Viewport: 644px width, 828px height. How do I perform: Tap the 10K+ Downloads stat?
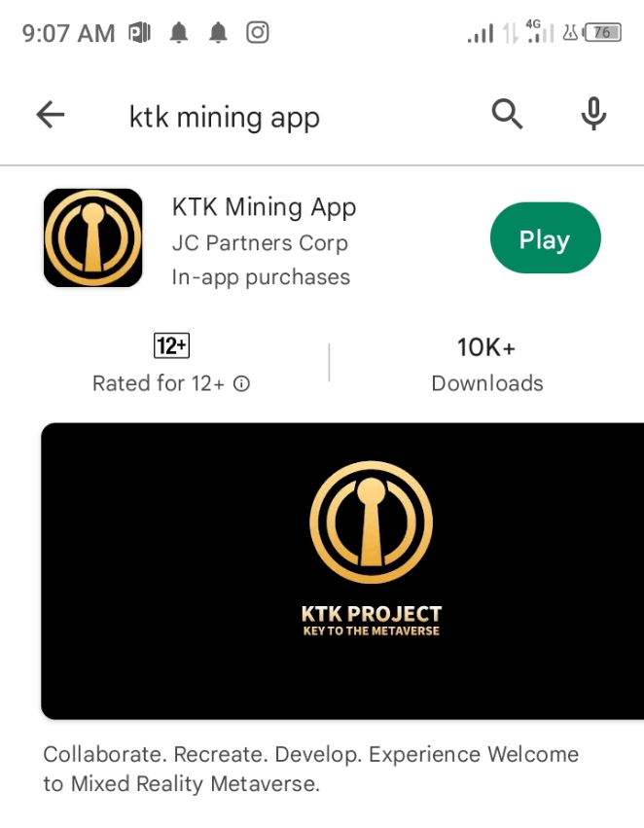486,364
